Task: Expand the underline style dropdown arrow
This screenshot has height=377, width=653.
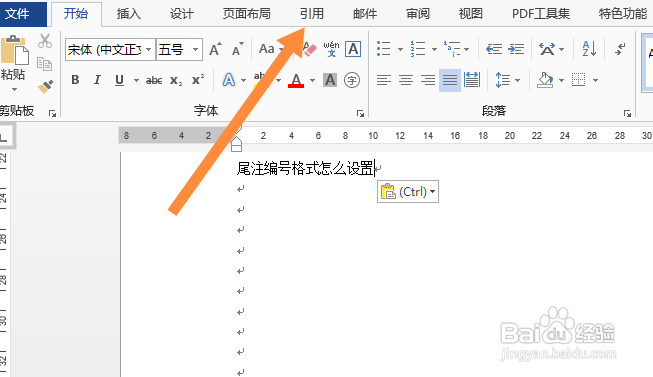Action: coord(136,80)
